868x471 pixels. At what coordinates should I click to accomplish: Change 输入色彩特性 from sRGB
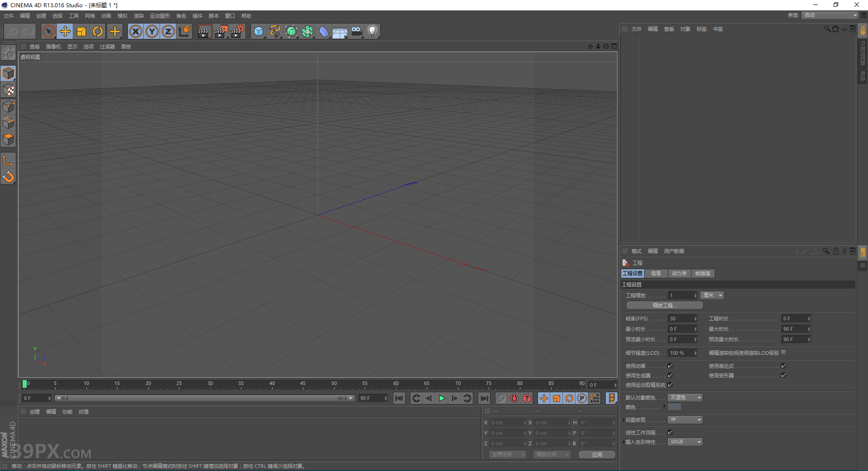coord(684,442)
